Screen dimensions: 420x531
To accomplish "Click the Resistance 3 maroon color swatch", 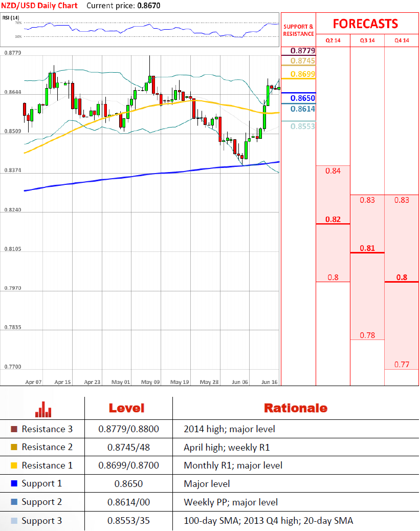I will click(14, 429).
